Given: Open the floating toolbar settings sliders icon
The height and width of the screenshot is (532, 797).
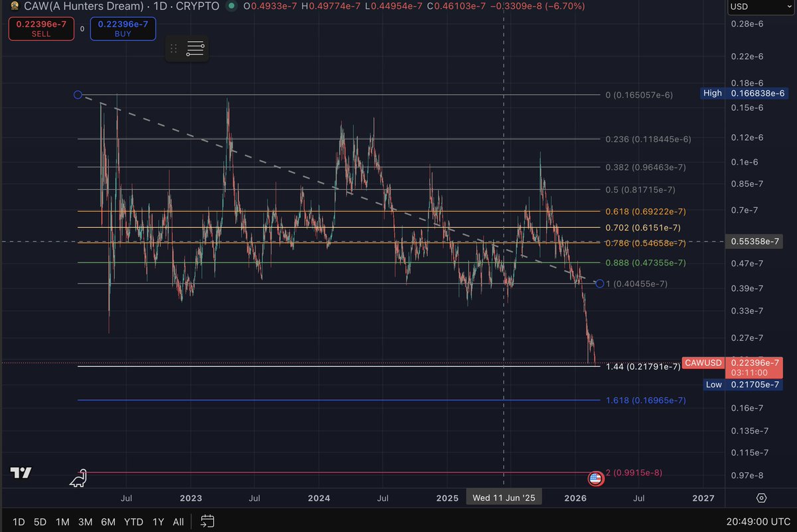Looking at the screenshot, I should pos(195,48).
